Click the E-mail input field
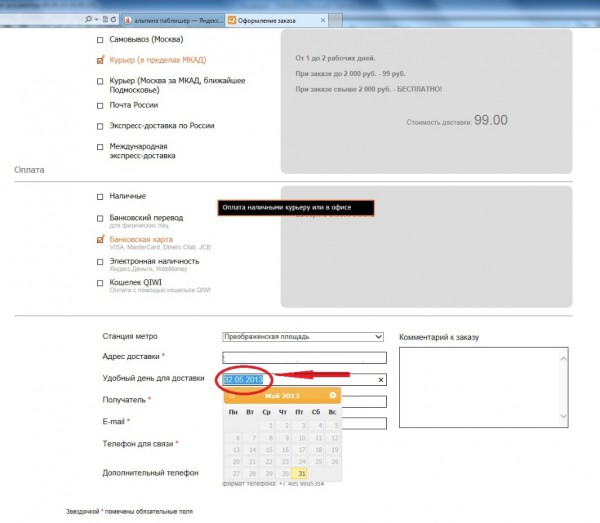600x523 pixels. (x=364, y=423)
